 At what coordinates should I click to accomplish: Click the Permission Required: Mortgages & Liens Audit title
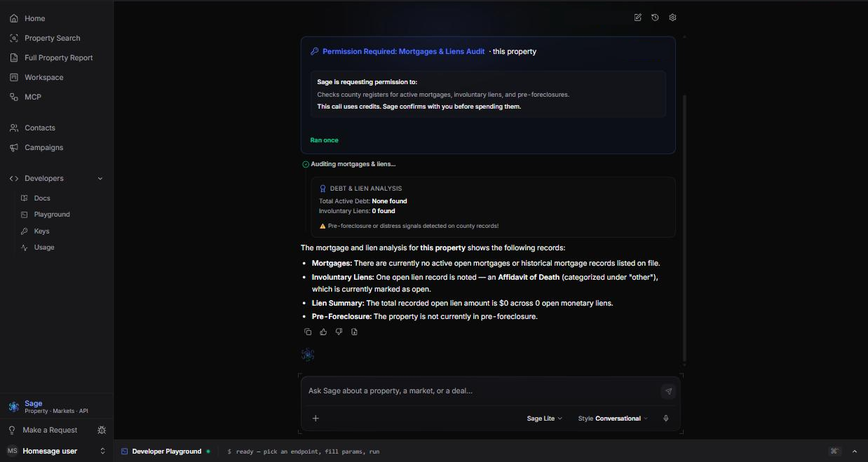coord(403,51)
